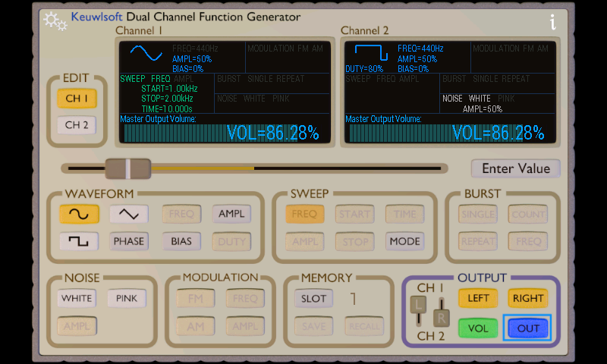Click the green VOL button
The height and width of the screenshot is (364, 607).
point(478,328)
